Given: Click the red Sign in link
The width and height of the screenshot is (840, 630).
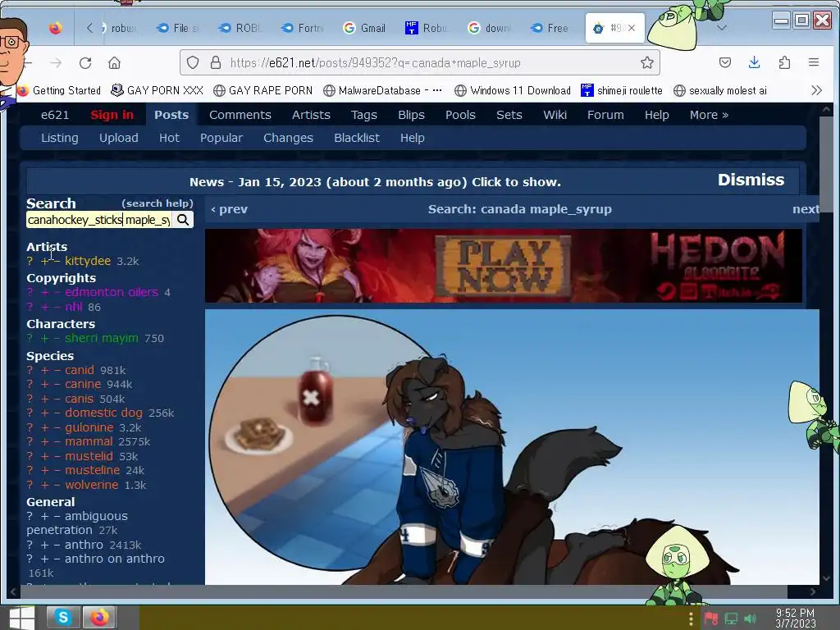Looking at the screenshot, I should click(x=112, y=115).
